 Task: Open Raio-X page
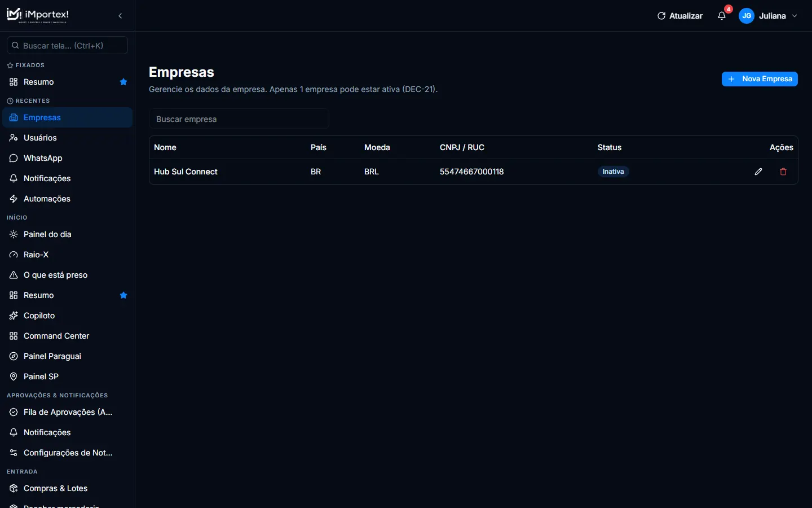coord(68,255)
